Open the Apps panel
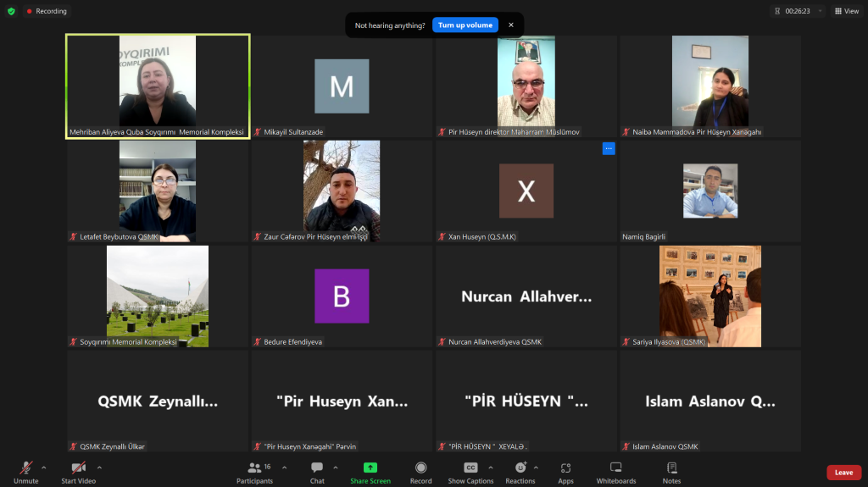 click(565, 473)
